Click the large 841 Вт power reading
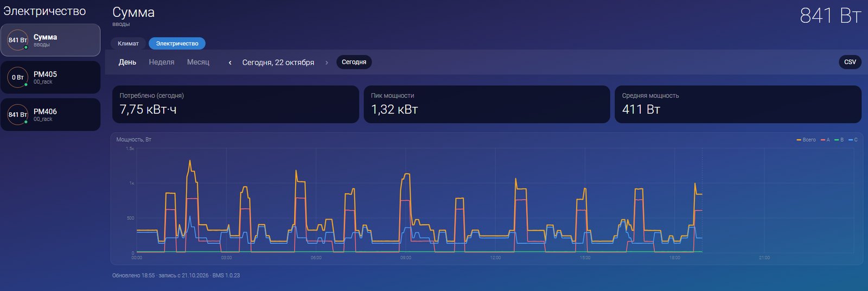Screen dimensions: 868x291 (x=830, y=15)
